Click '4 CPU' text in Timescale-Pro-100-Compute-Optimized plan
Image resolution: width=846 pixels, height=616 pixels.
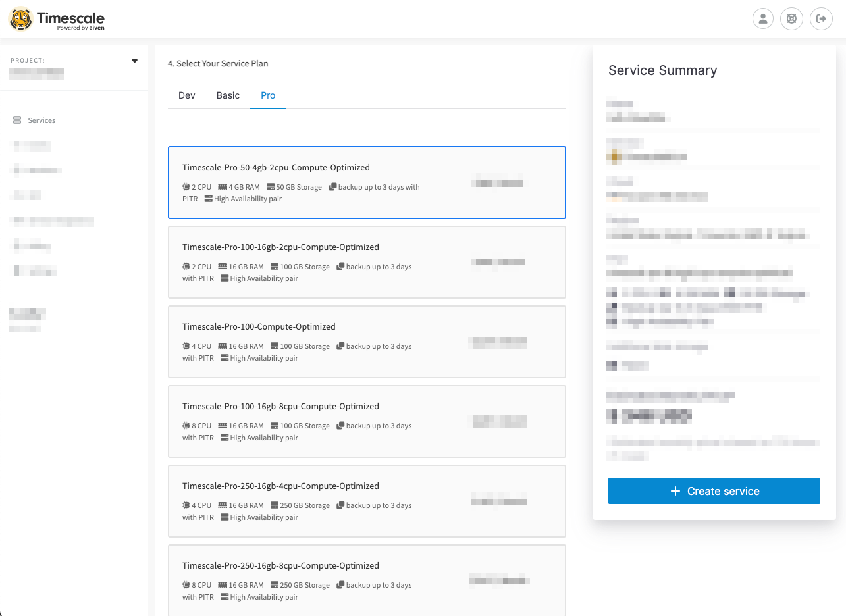tap(201, 346)
